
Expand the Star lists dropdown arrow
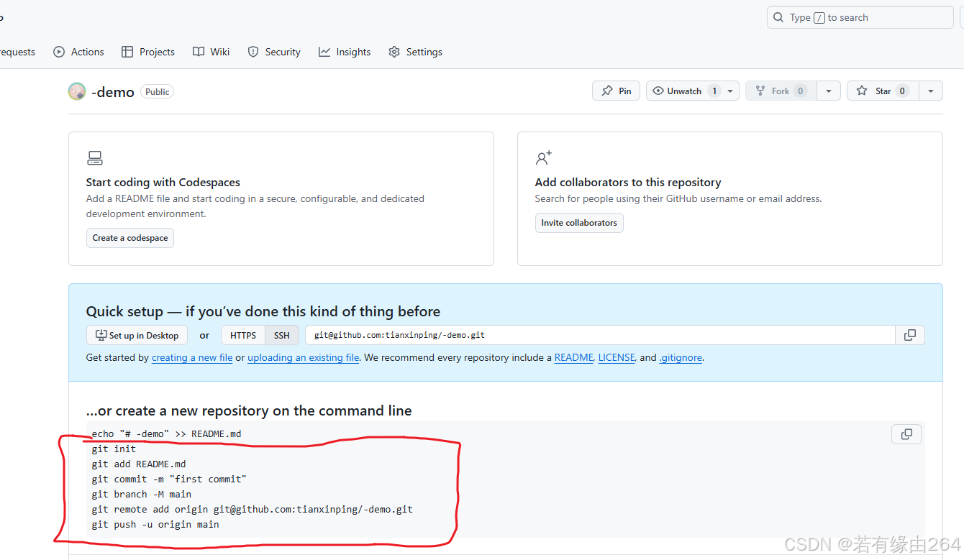pyautogui.click(x=931, y=91)
